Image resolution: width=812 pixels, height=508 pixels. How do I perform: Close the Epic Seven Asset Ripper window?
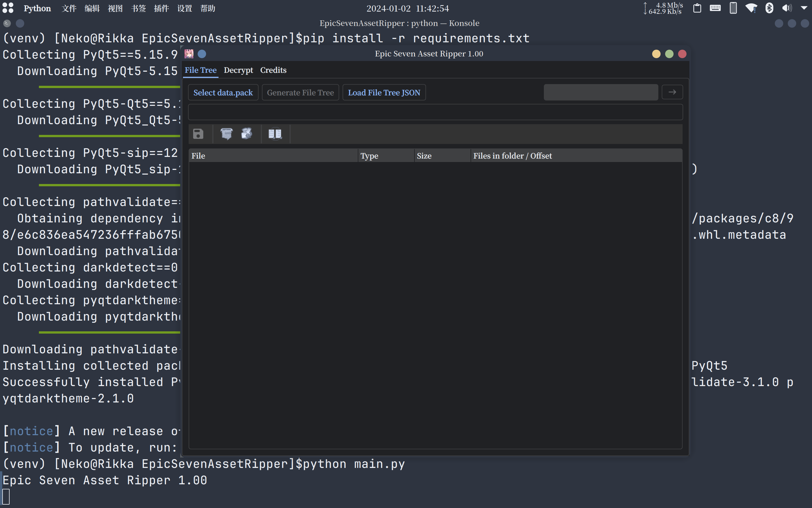[682, 54]
